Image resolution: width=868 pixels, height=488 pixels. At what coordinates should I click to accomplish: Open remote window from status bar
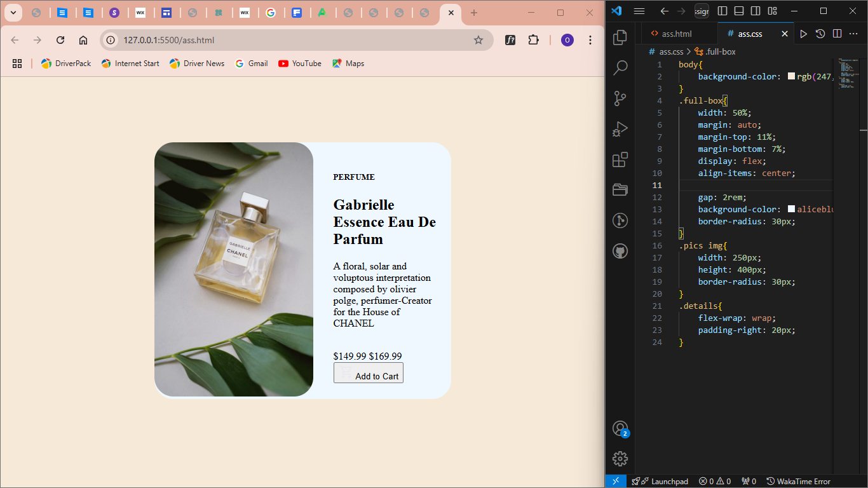615,481
